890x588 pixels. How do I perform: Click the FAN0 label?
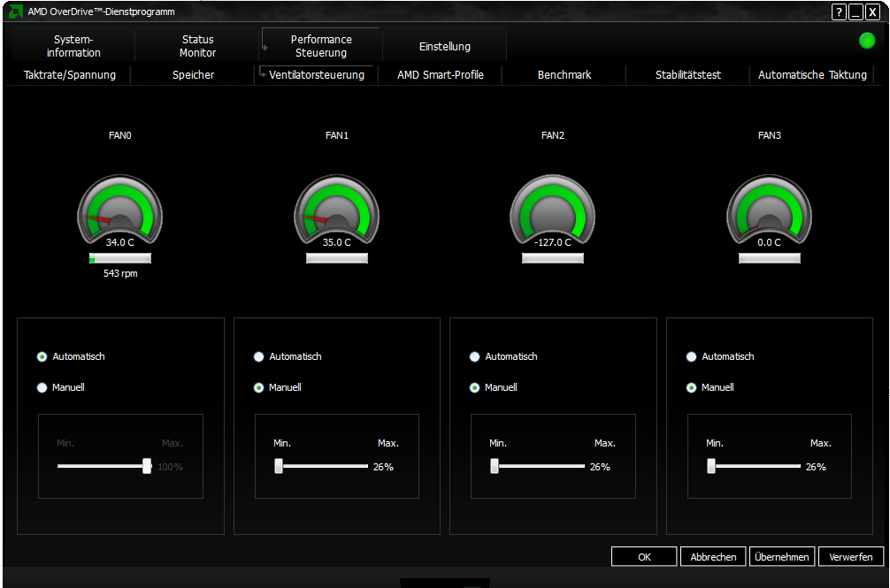point(119,135)
